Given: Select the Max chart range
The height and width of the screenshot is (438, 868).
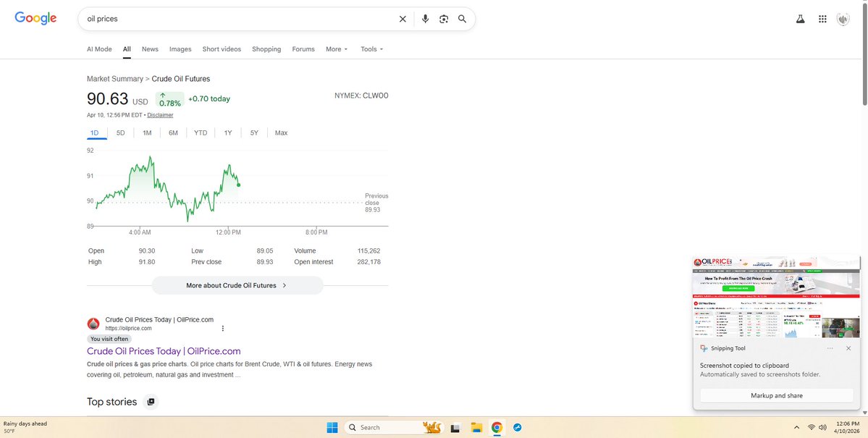Looking at the screenshot, I should point(281,133).
